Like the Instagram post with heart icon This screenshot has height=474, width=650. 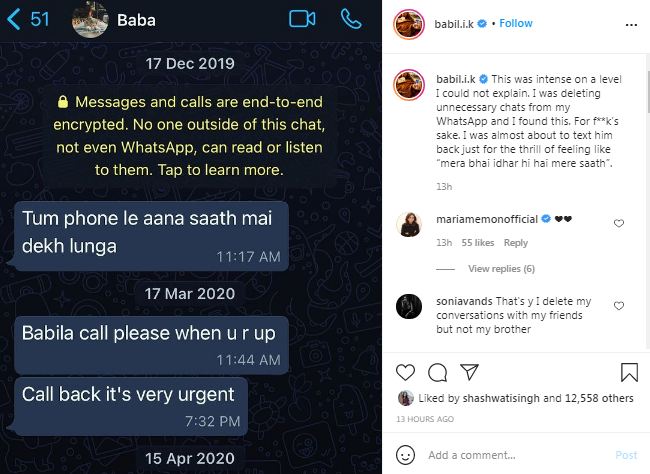405,372
